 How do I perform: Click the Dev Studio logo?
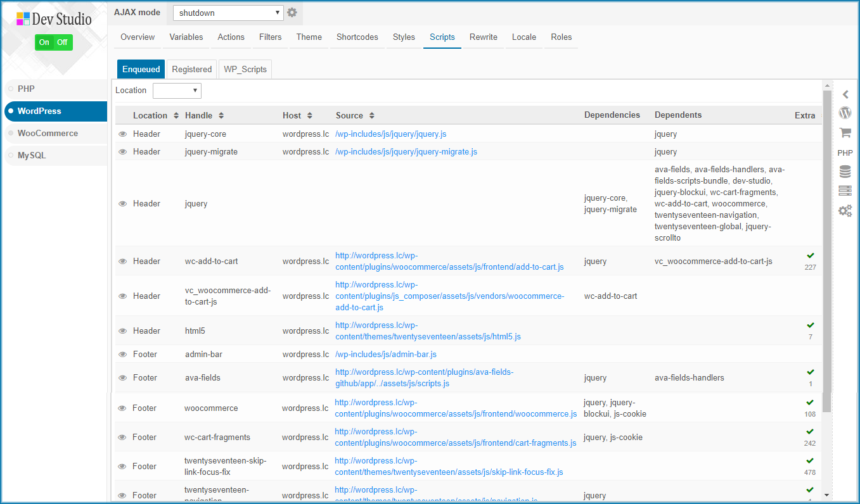(x=54, y=19)
